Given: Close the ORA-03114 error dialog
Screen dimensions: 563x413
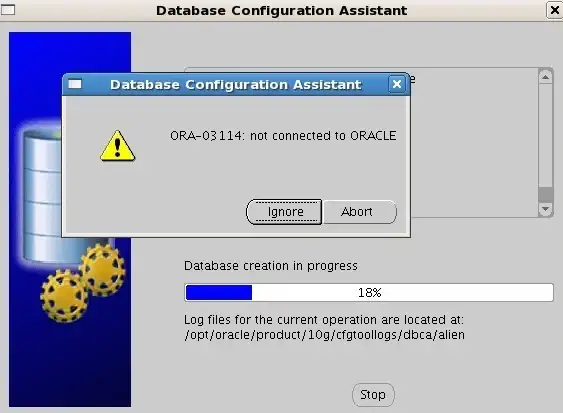Looking at the screenshot, I should point(397,84).
